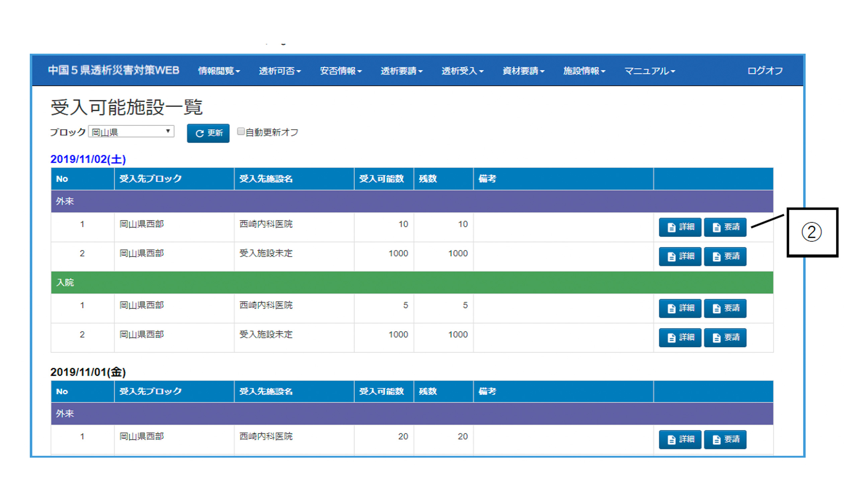Enable the 自動更新オフ checkbox
The width and height of the screenshot is (857, 504).
pyautogui.click(x=240, y=132)
